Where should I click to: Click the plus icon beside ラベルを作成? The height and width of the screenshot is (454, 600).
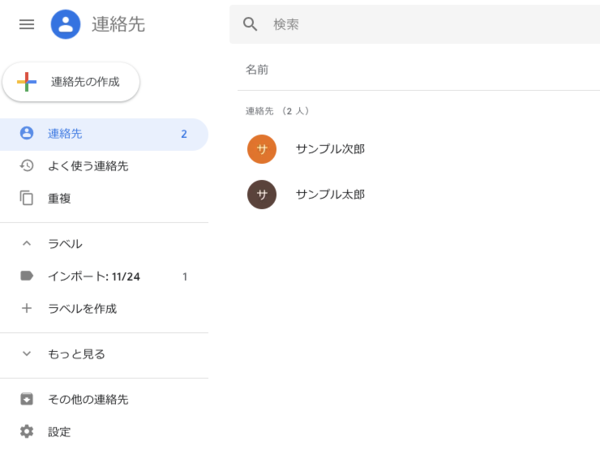pyautogui.click(x=27, y=308)
